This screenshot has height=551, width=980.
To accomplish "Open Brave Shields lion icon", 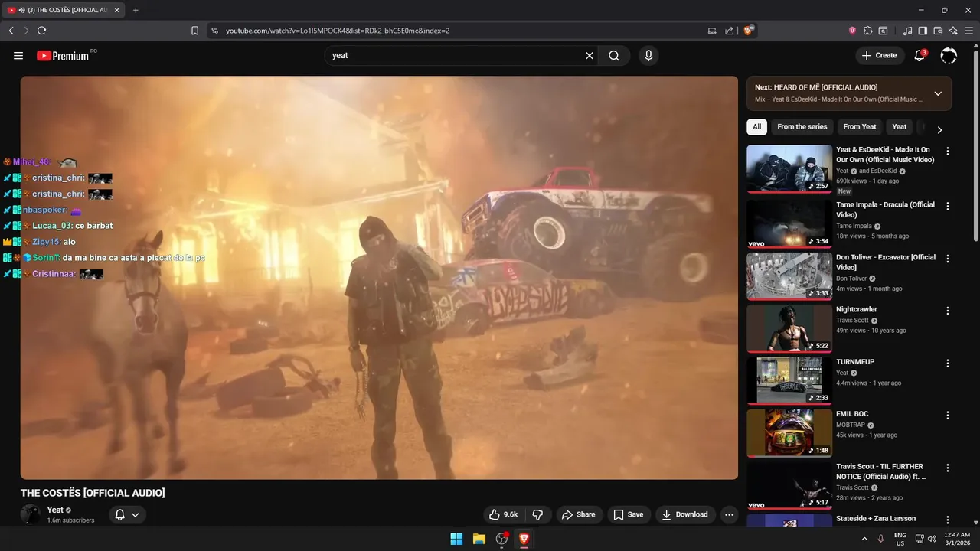I will (749, 31).
